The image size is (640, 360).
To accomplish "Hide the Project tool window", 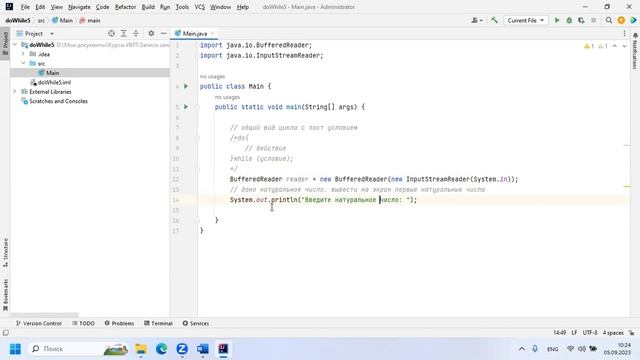I will tap(163, 33).
